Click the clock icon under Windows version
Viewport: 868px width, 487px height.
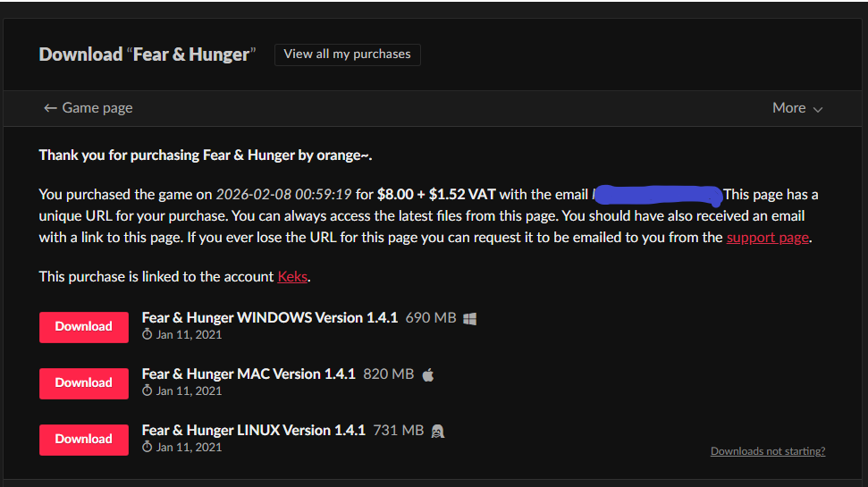147,333
